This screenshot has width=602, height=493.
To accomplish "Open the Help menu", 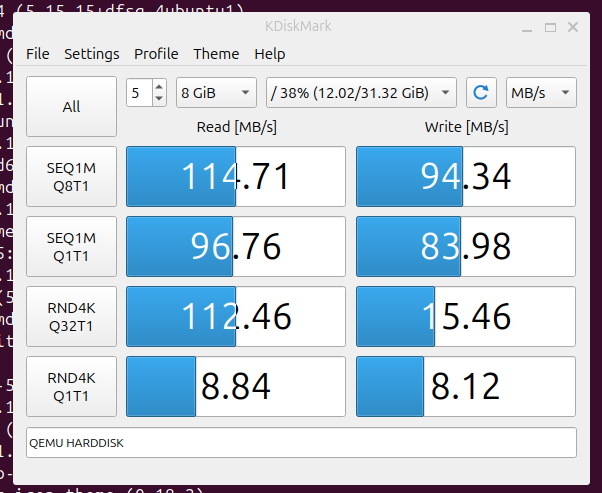I will tap(270, 54).
